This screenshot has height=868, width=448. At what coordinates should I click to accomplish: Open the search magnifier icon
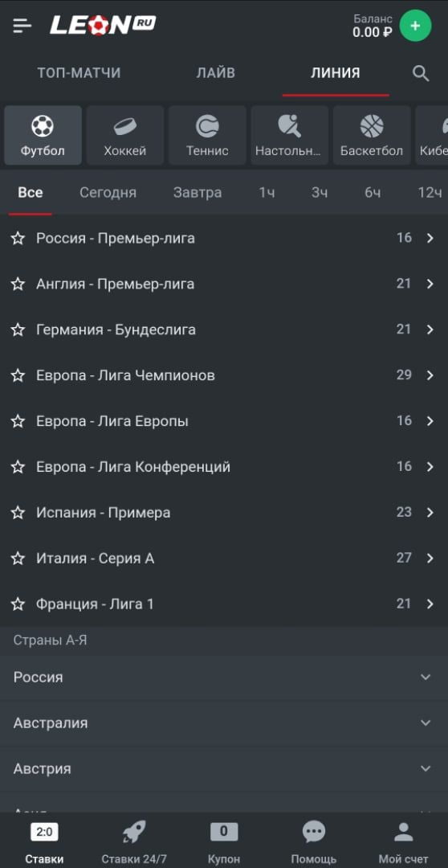(x=421, y=73)
